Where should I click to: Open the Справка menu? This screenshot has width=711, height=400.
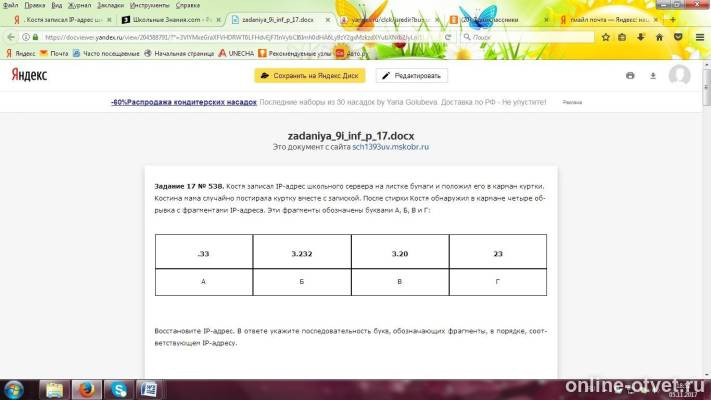[187, 5]
